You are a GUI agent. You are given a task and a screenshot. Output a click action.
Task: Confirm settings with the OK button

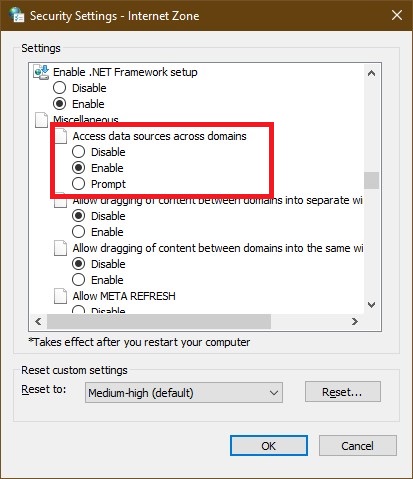click(269, 446)
